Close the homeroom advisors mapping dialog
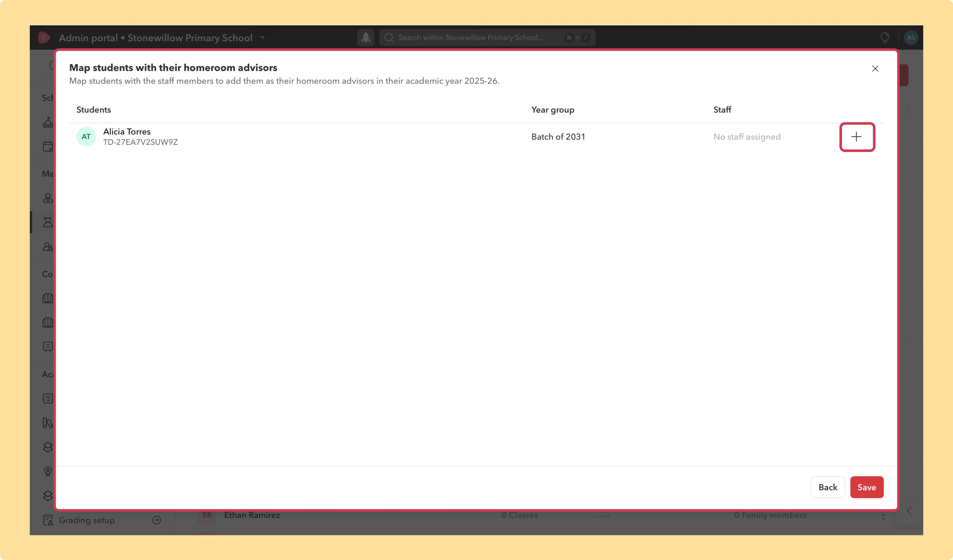The width and height of the screenshot is (953, 560). coord(875,68)
